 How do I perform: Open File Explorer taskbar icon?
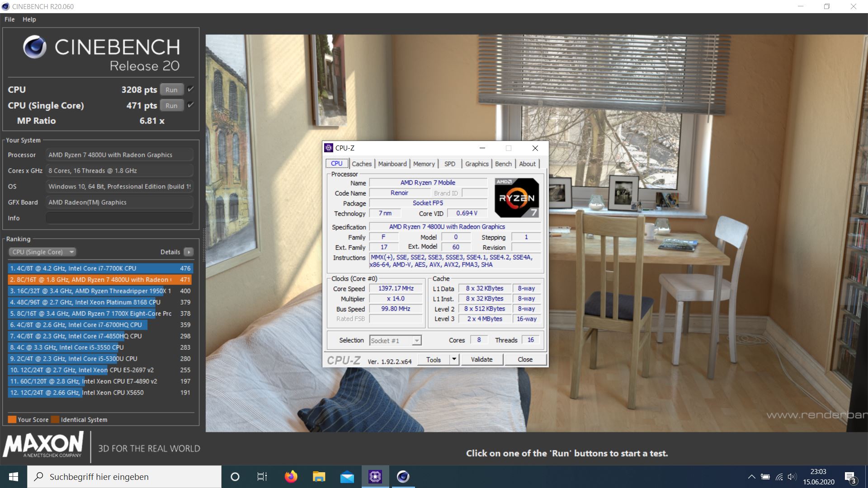[x=319, y=477]
